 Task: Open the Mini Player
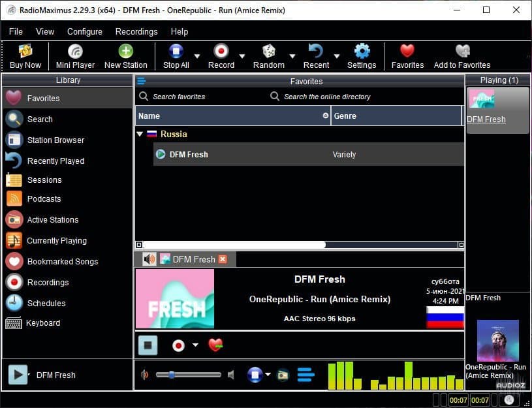tap(75, 56)
